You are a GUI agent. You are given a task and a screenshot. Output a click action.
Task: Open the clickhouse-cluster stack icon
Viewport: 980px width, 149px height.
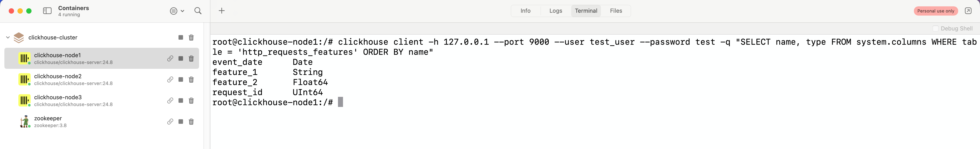[x=18, y=37]
